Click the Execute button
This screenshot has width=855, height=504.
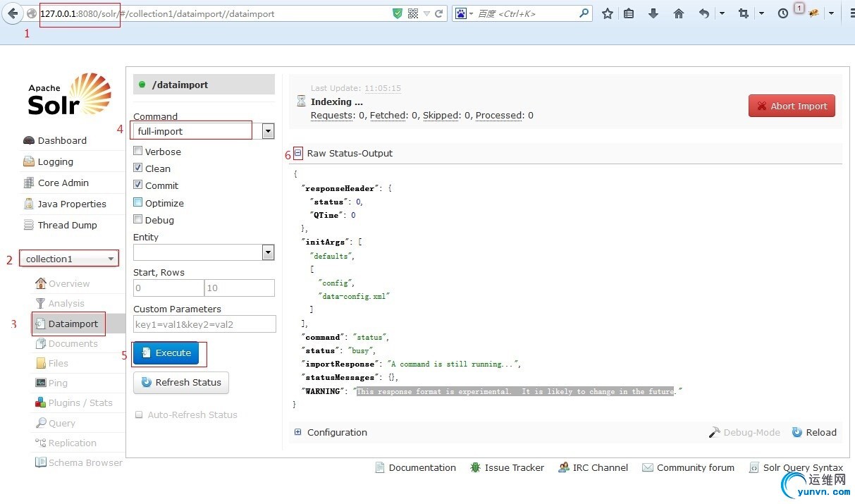click(166, 352)
